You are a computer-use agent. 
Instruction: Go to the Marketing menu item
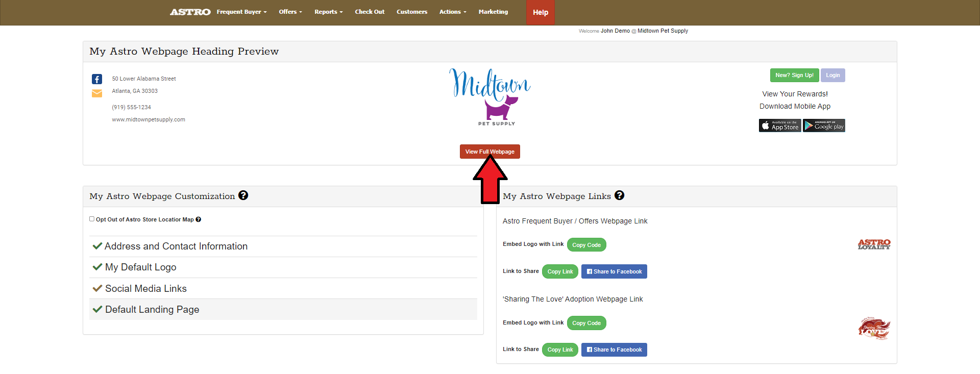tap(493, 12)
